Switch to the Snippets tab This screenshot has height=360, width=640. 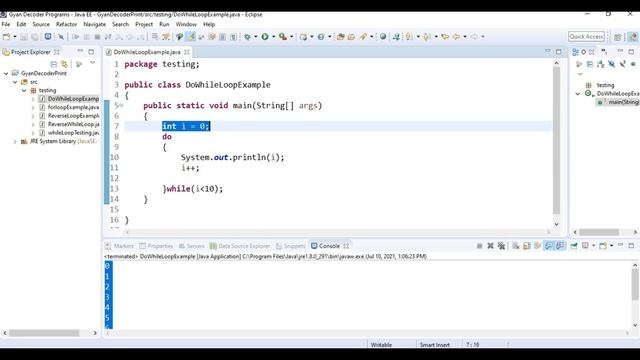coord(291,246)
